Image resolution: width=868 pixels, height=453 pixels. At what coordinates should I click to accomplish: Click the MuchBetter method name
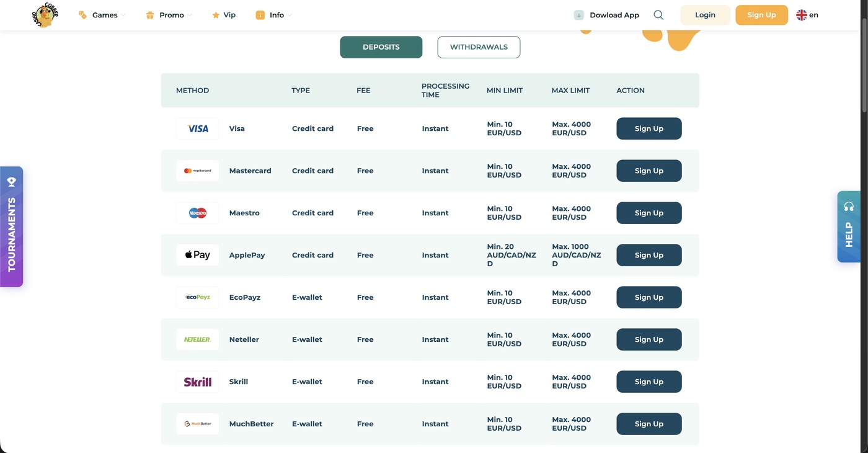pos(252,424)
